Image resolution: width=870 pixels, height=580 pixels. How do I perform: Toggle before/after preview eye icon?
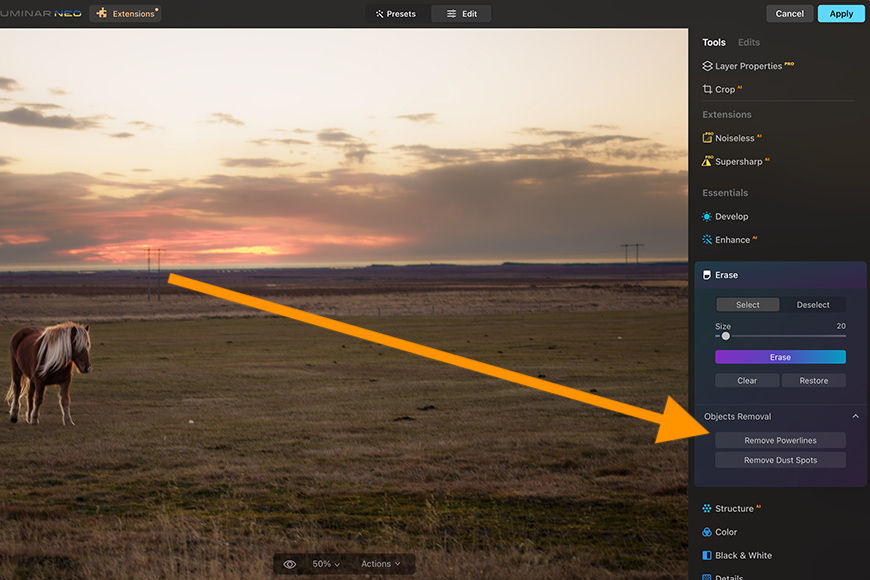[290, 564]
